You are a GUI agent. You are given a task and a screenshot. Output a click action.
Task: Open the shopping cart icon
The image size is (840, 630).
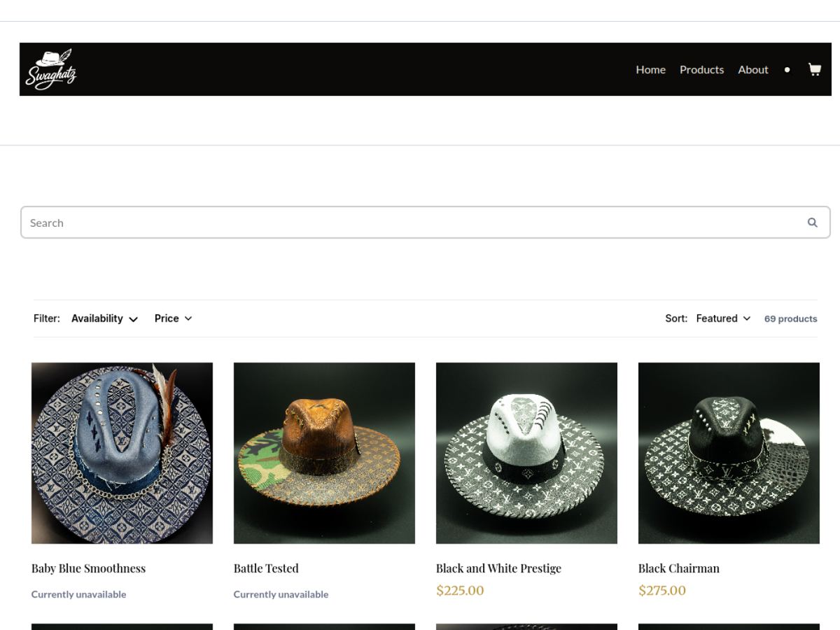[x=814, y=69]
